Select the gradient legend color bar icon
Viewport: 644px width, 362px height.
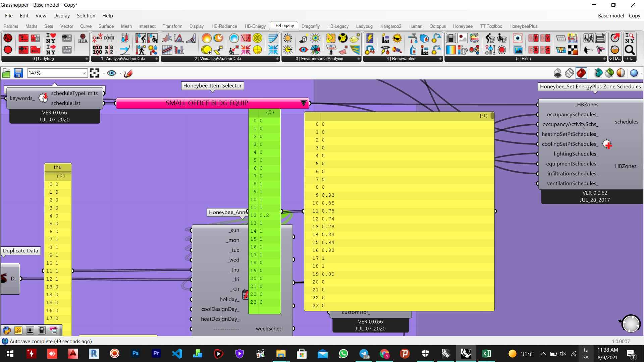[x=451, y=50]
